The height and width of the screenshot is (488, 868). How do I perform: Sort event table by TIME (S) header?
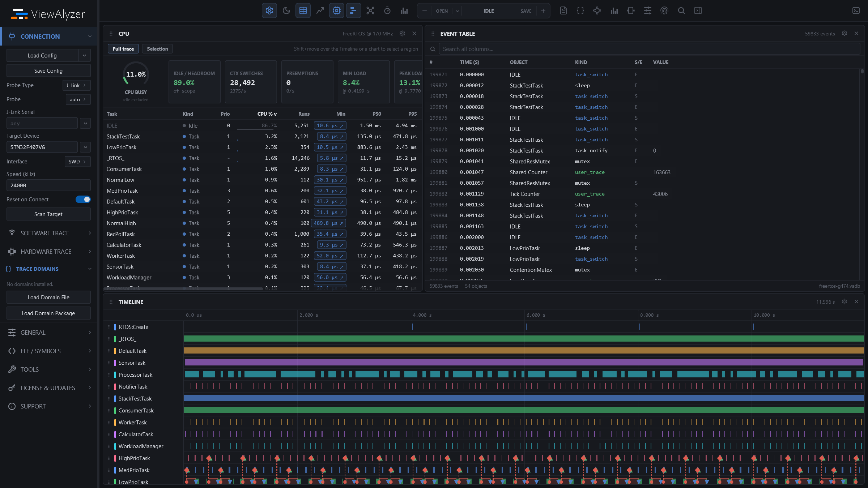click(469, 62)
